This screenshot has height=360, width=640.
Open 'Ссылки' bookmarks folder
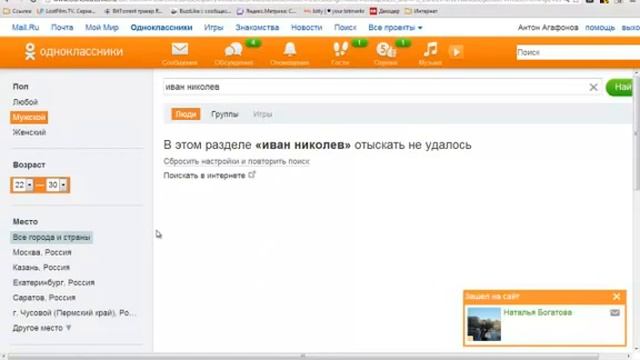pyautogui.click(x=17, y=11)
